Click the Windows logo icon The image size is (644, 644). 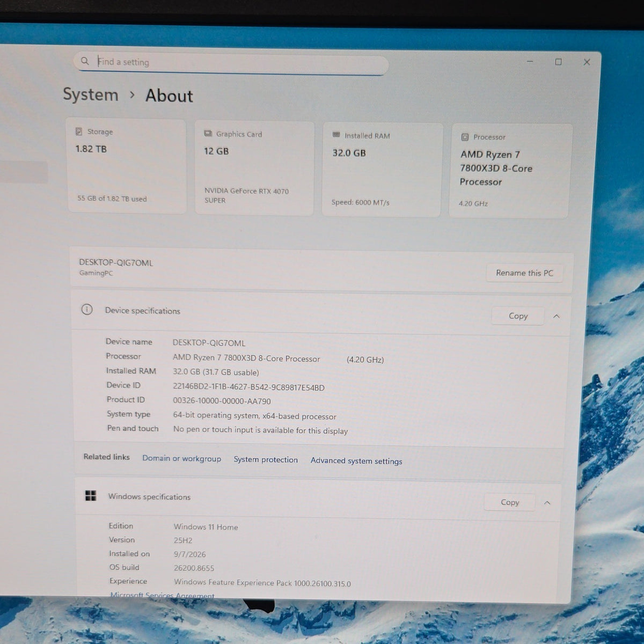click(91, 496)
